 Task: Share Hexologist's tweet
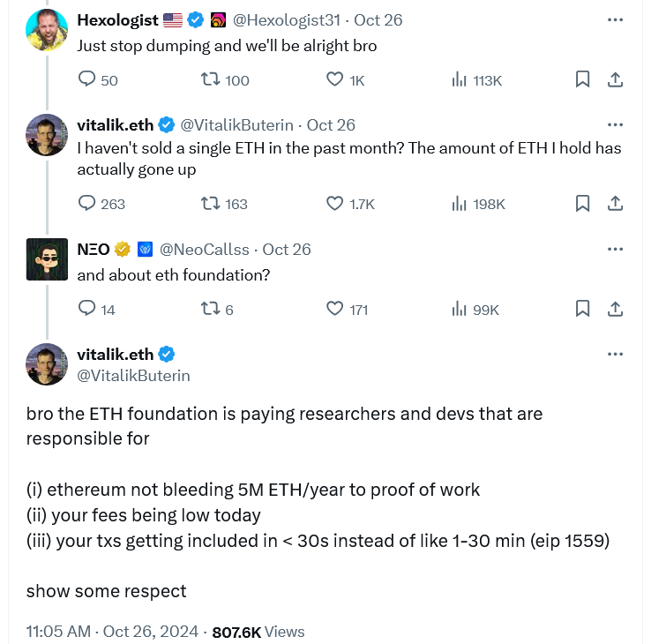click(x=616, y=79)
